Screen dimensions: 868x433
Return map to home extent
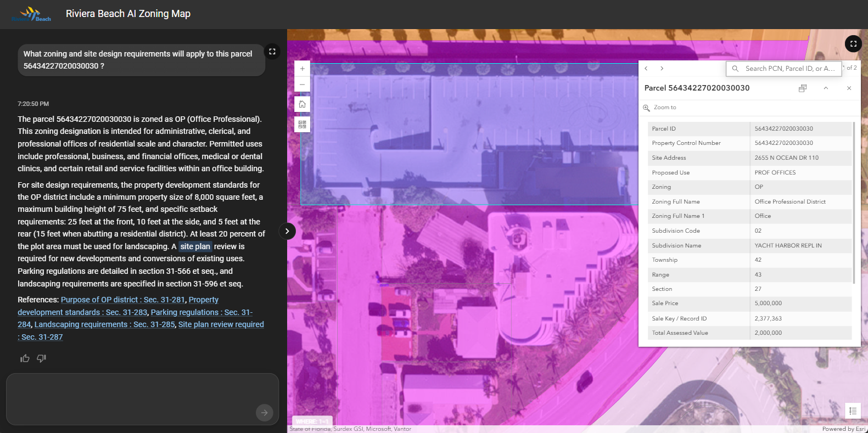[x=303, y=104]
